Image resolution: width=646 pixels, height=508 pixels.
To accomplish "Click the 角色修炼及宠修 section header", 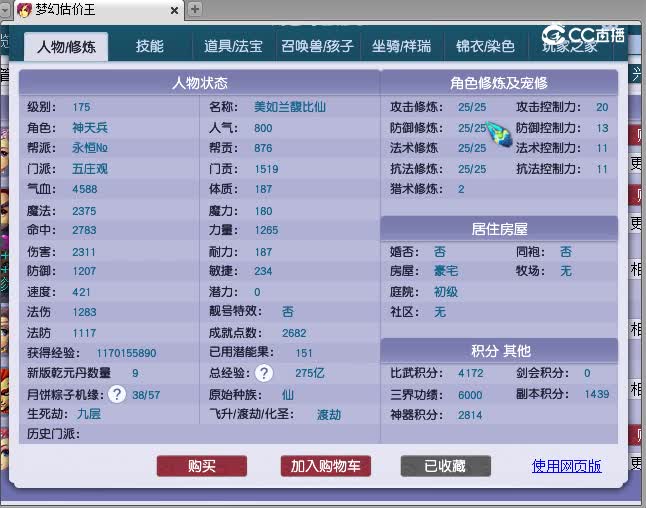I will pyautogui.click(x=499, y=83).
